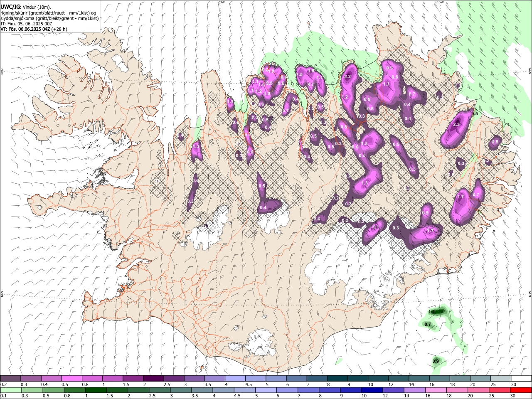
Task: Select the darkest purple 2–2.5 swatch in the snow legend
Action: [153, 379]
